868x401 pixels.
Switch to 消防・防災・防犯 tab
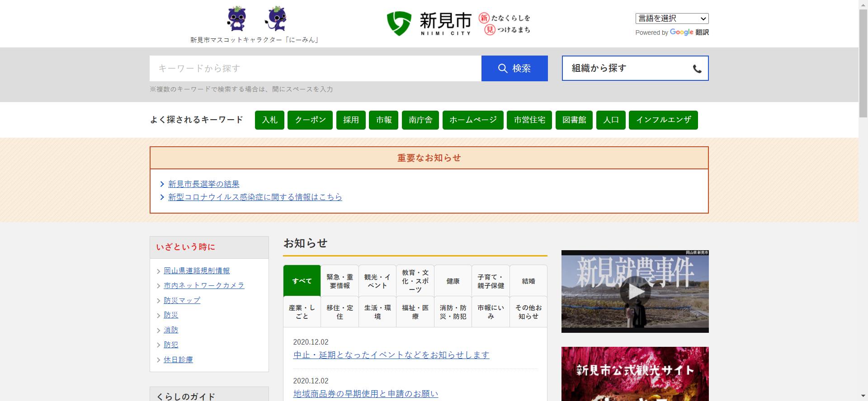(453, 312)
